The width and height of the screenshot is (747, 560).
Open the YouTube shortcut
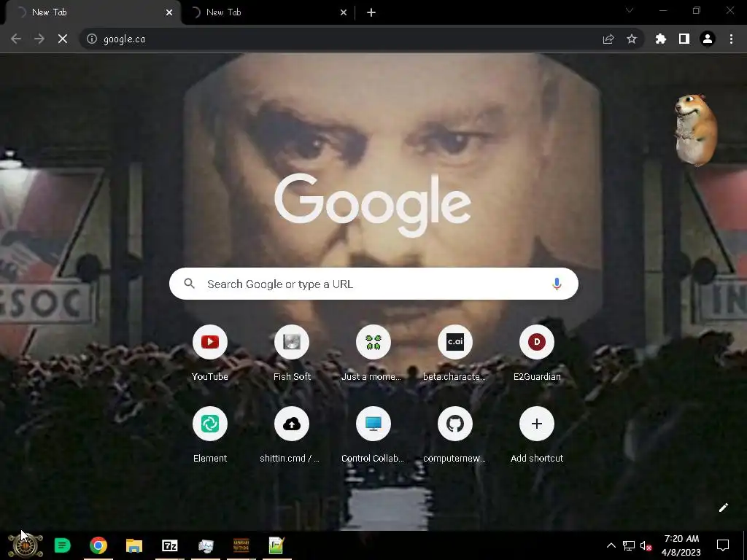tap(209, 342)
